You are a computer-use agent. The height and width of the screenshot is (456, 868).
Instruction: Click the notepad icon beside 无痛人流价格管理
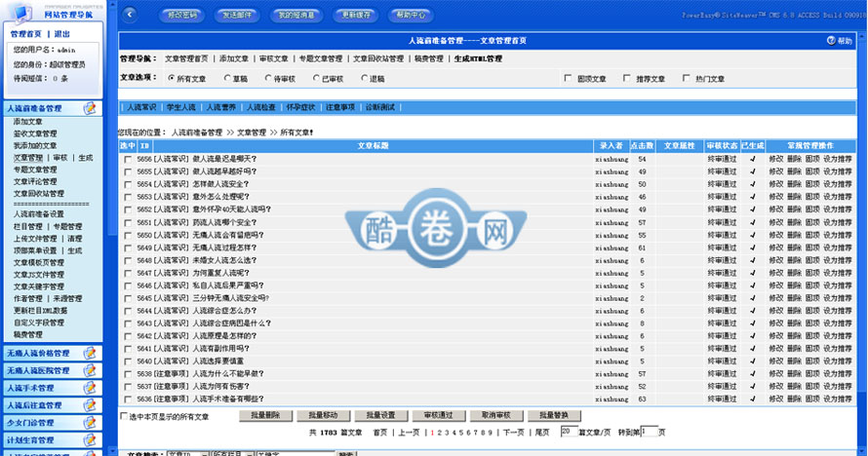click(90, 353)
